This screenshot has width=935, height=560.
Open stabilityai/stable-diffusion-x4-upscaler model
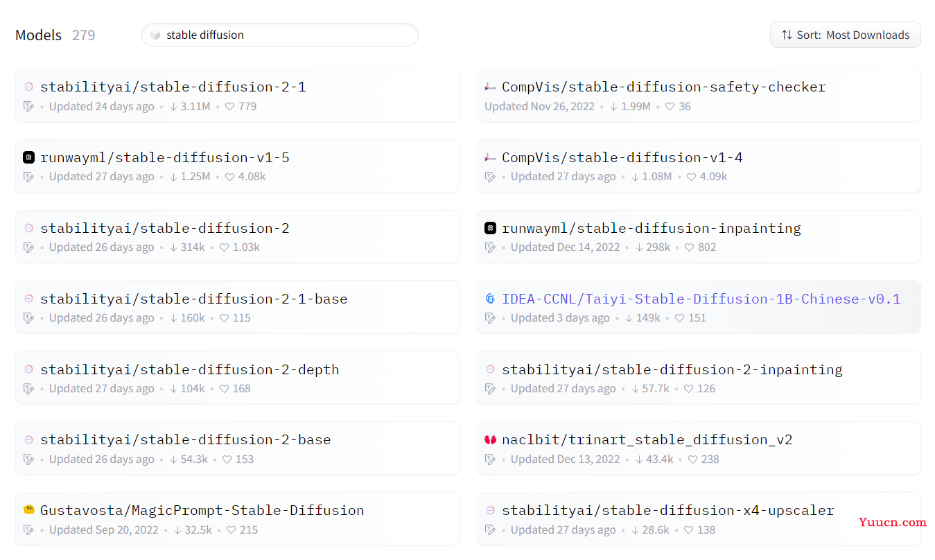click(x=699, y=519)
